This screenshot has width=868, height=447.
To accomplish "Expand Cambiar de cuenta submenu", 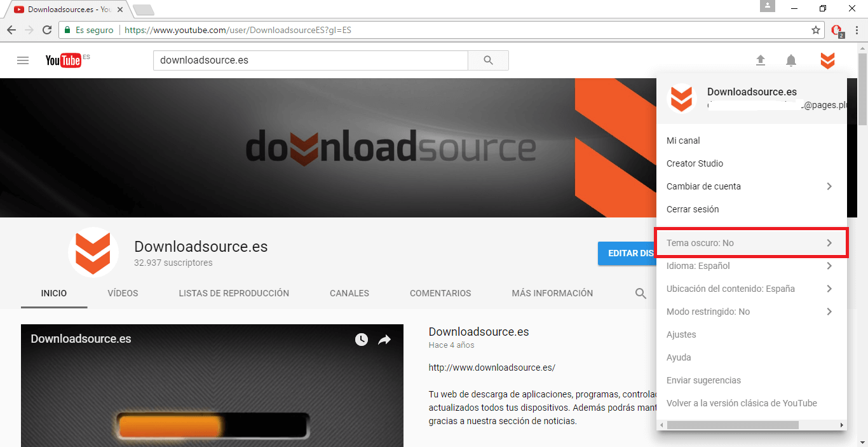I will [x=751, y=186].
